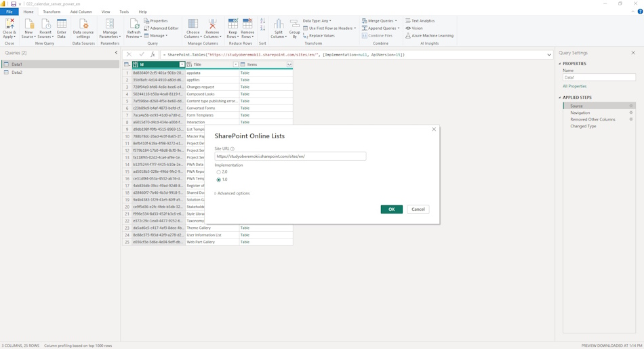Select Removed Other Columns step
This screenshot has height=349, width=644.
pos(599,119)
